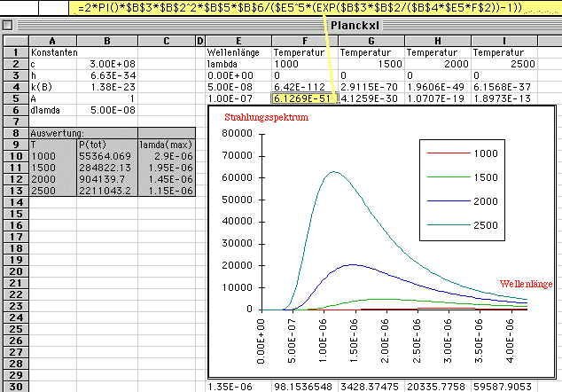562x392 pixels.
Task: Select row 7 header
Action: tap(16, 122)
